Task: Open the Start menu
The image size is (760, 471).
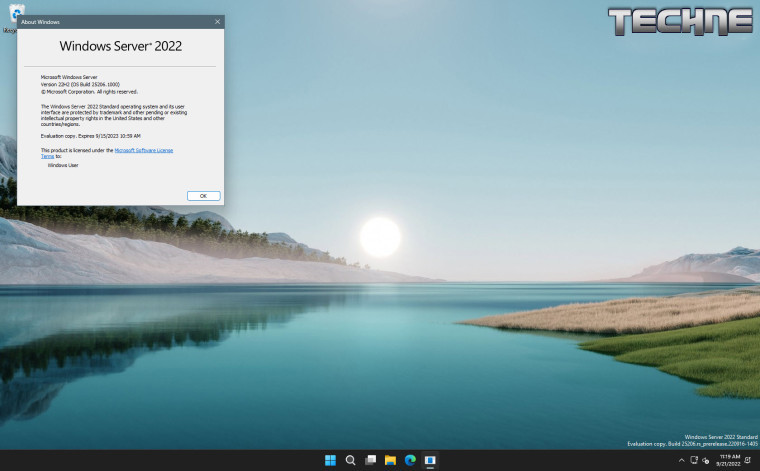Action: pos(330,460)
